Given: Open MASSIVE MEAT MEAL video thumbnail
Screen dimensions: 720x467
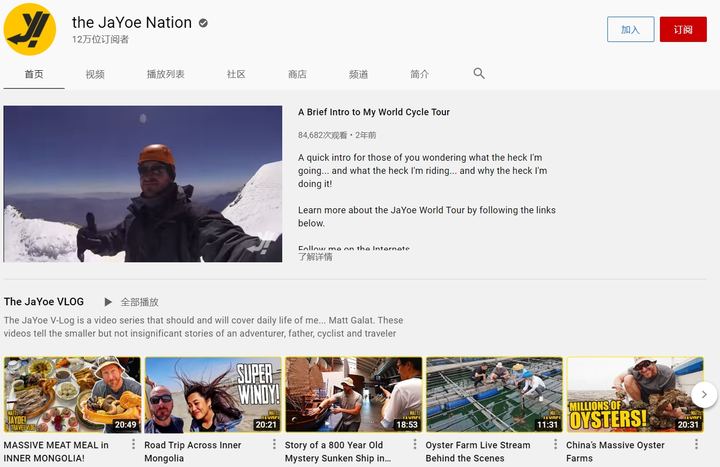Looking at the screenshot, I should [x=73, y=395].
